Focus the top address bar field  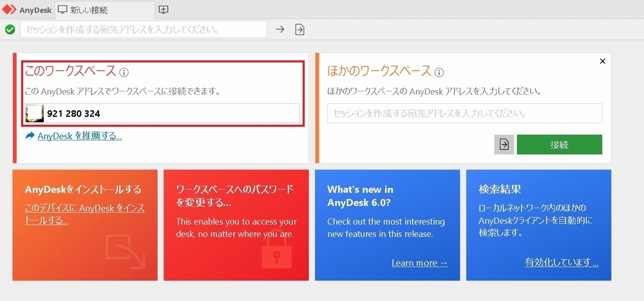point(144,30)
